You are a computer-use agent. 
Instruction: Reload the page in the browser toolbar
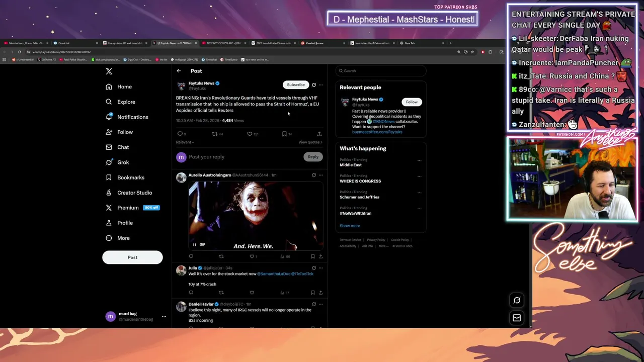(x=19, y=52)
